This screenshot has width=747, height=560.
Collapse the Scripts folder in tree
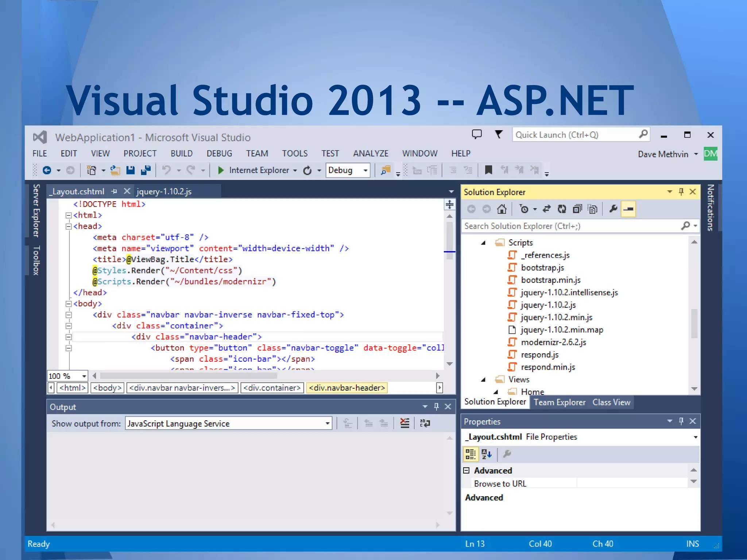484,243
